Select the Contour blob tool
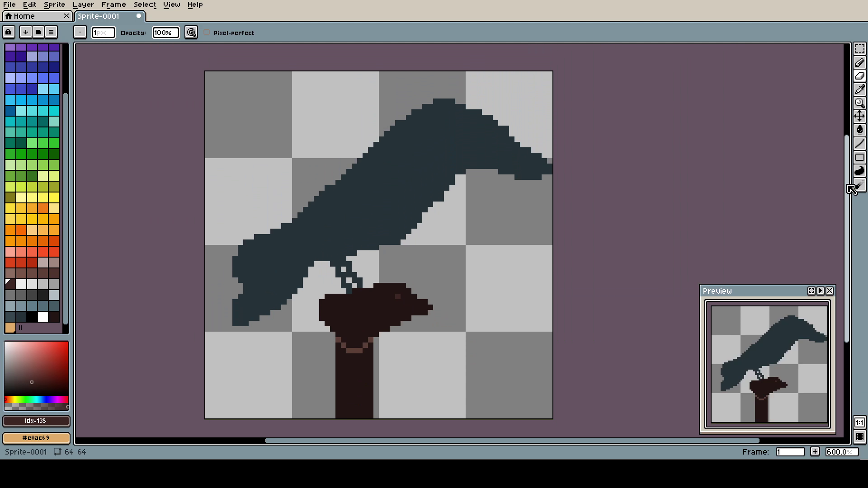 point(859,171)
